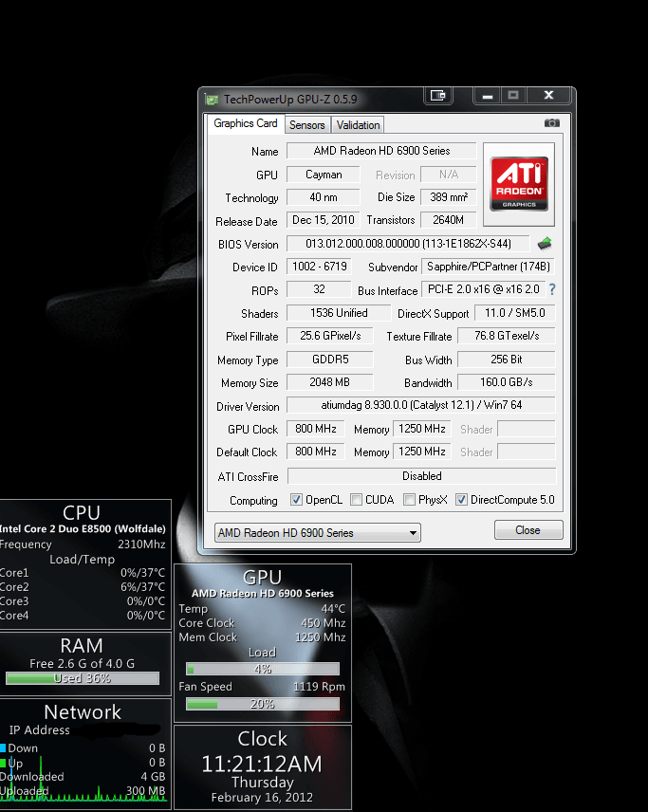Click the Free 2.6 G of 4.0 G text
This screenshot has height=812, width=648.
click(83, 664)
